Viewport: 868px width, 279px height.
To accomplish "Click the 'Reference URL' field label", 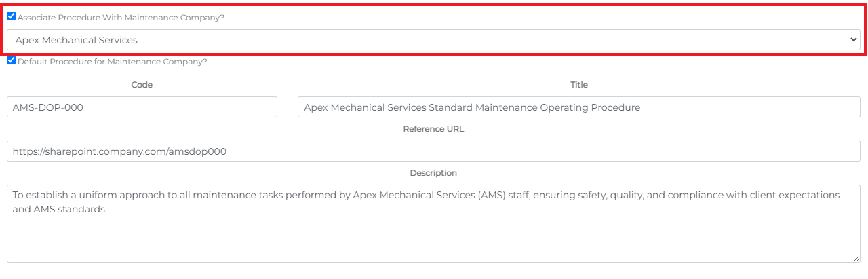I will point(433,129).
